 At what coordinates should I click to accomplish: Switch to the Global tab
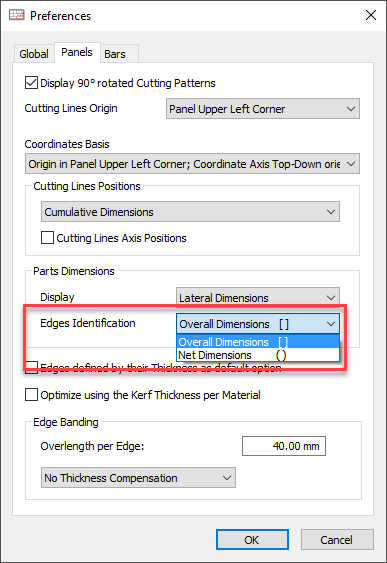coord(34,54)
